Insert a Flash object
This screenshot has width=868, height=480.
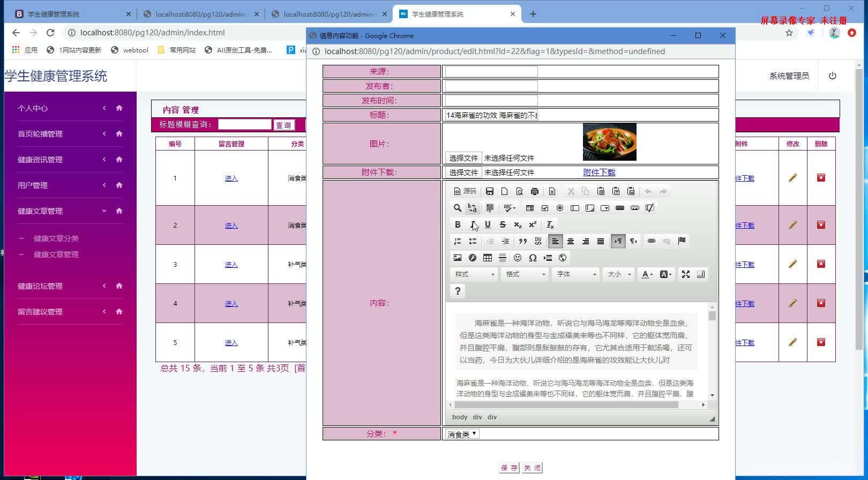(x=473, y=258)
